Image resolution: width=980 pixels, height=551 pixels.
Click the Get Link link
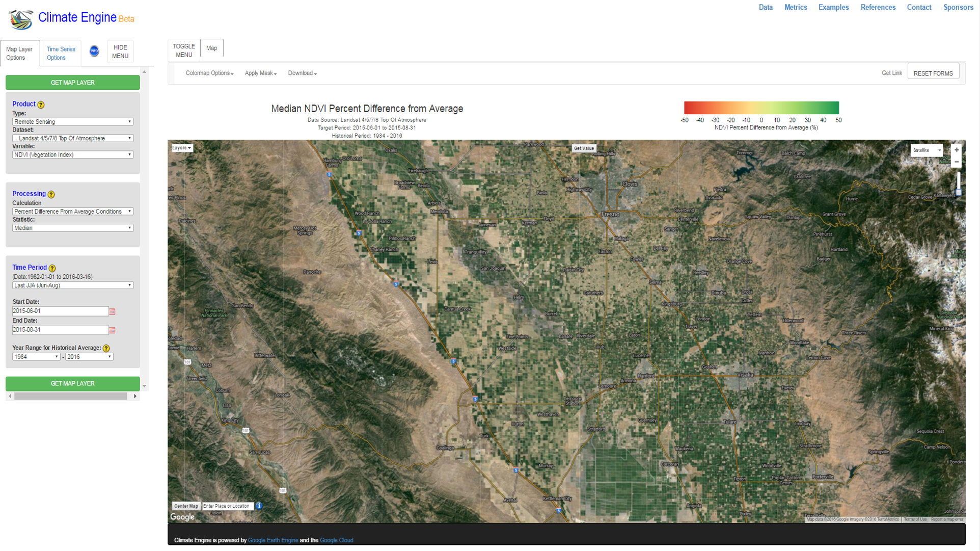tap(891, 73)
